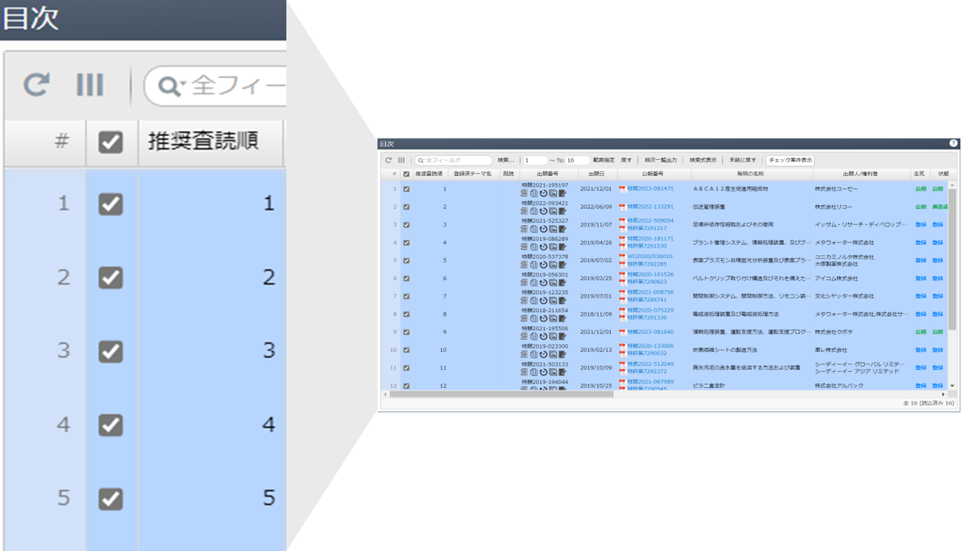980x551 pixels.
Task: Click the image icon under 特開2022-093421
Action: coord(553,211)
